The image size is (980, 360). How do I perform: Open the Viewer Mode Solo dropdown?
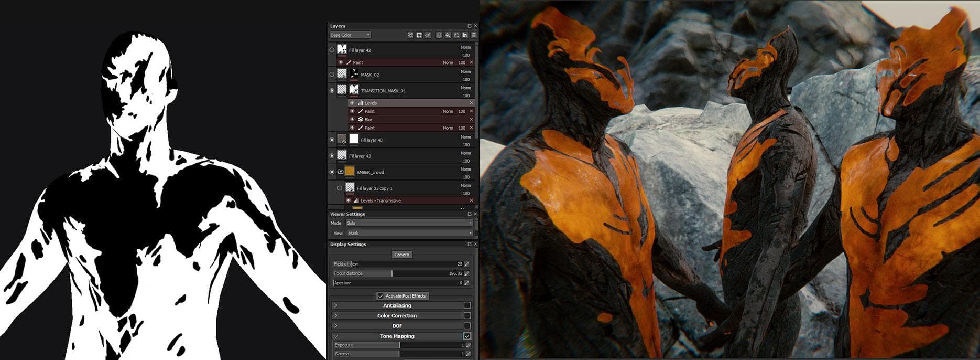409,223
